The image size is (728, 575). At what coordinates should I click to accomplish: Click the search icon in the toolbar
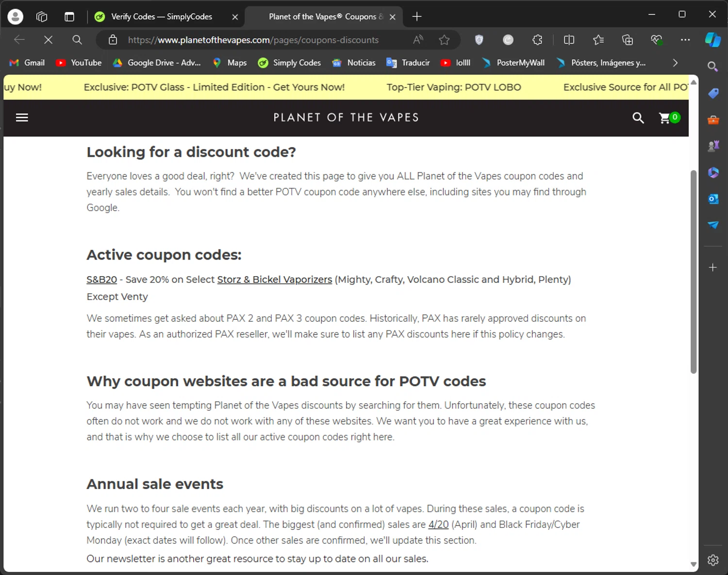(77, 40)
